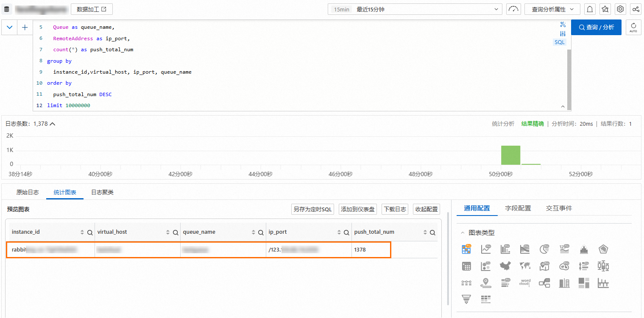
Task: Click the tall green histogram bar
Action: click(x=510, y=155)
